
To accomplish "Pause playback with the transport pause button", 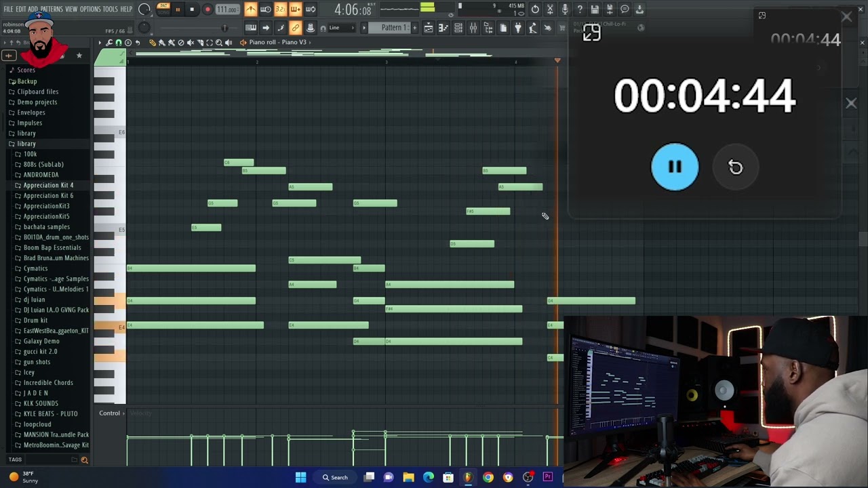I will click(x=178, y=9).
